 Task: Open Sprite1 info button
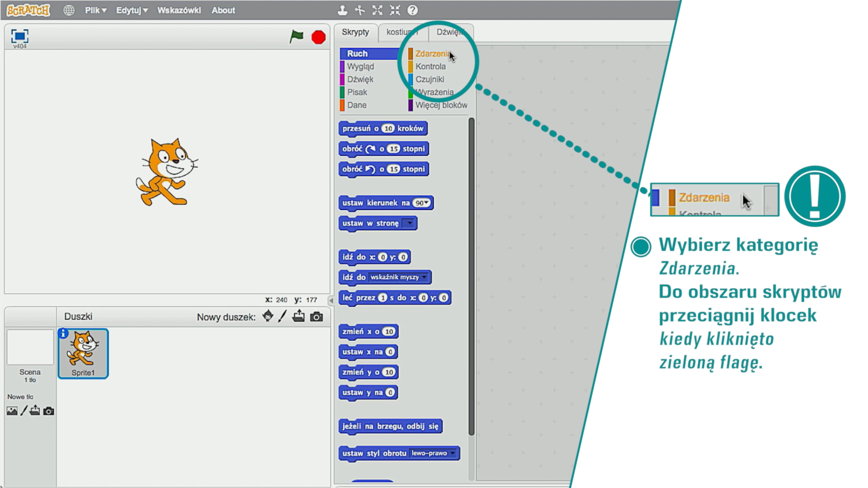coord(63,333)
